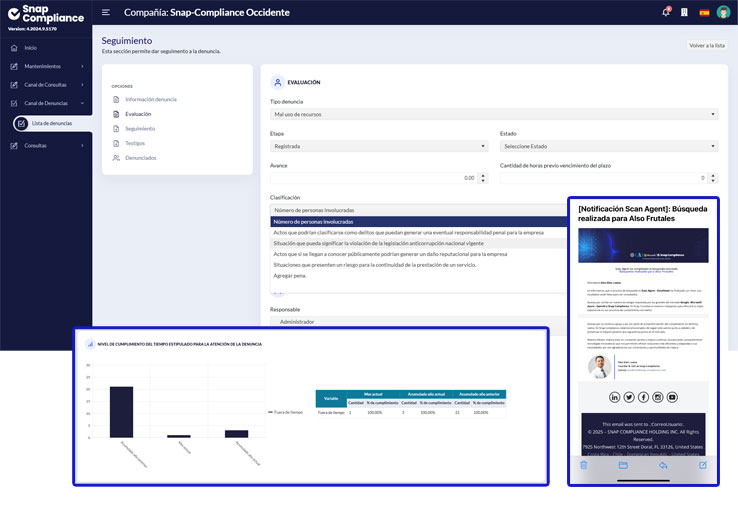This screenshot has width=738, height=507.
Task: Select the Denunciados option
Action: click(x=141, y=158)
